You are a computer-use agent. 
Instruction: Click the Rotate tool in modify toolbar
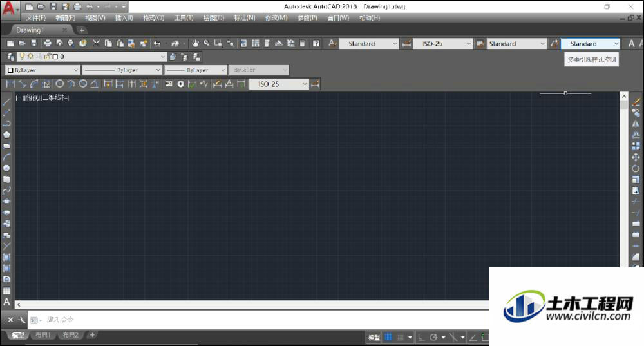[636, 168]
